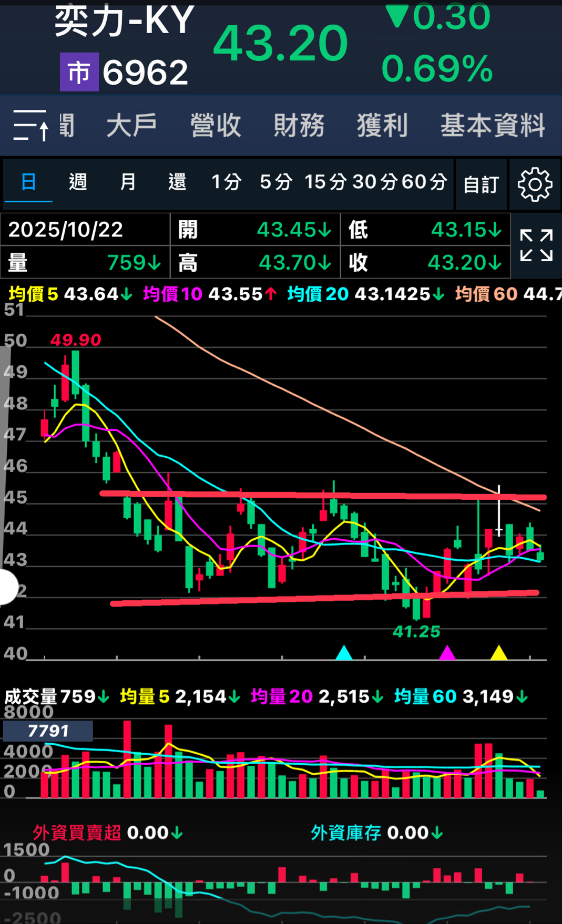
Task: Click the yellow triangle marker on chart
Action: [499, 652]
